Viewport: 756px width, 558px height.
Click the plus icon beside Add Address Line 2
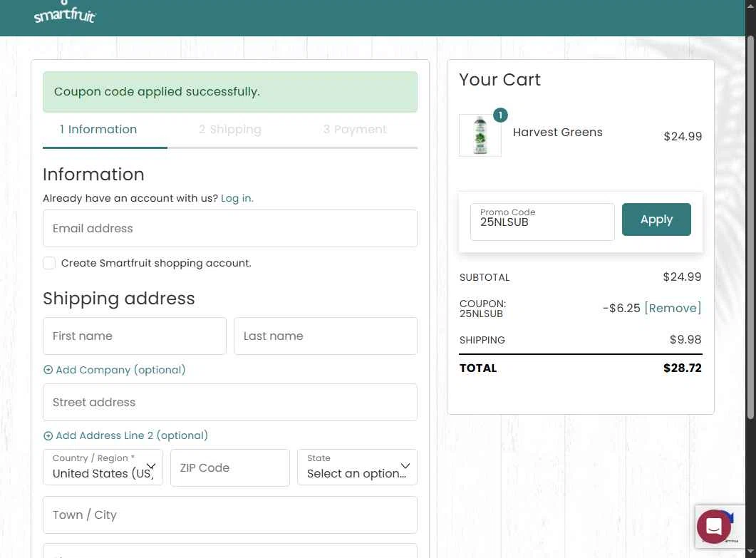48,436
